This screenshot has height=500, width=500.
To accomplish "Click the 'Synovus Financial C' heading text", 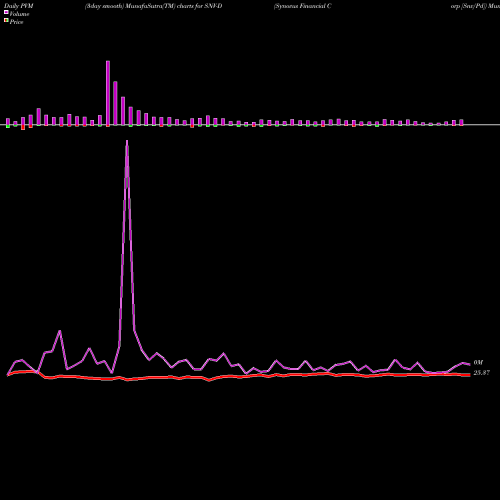I will [x=302, y=6].
